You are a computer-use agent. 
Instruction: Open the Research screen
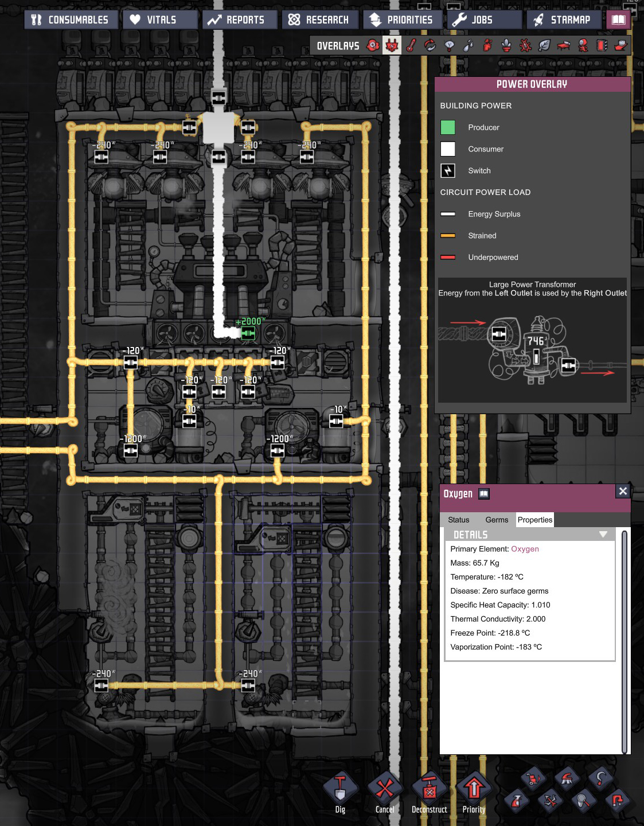pyautogui.click(x=319, y=20)
